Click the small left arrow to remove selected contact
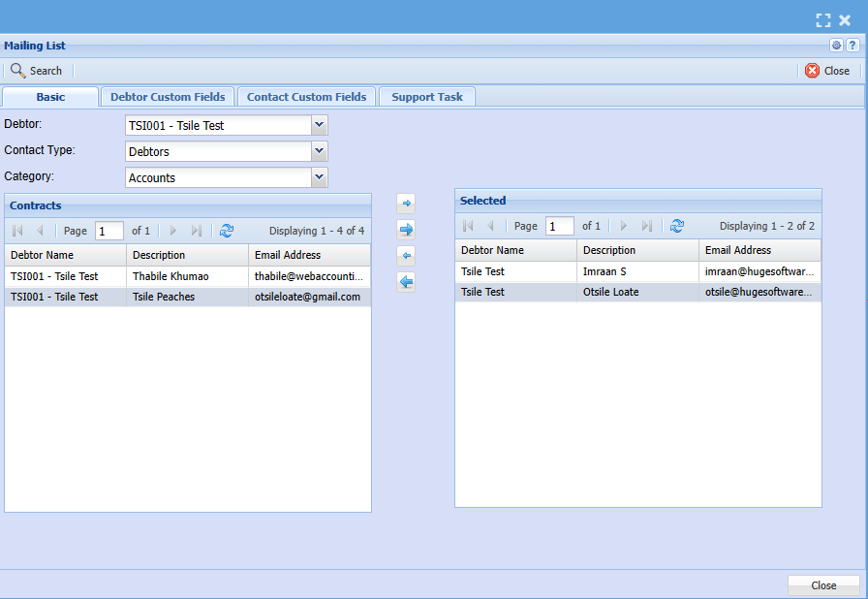Viewport: 868px width, 599px height. click(407, 256)
